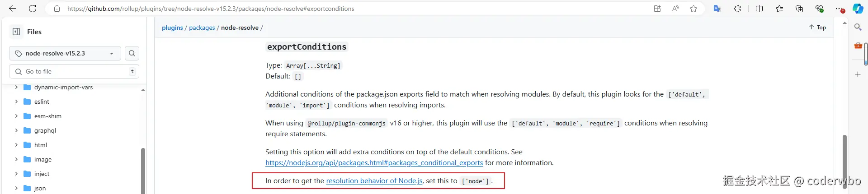Expand the graphql folder chevron

click(16, 130)
